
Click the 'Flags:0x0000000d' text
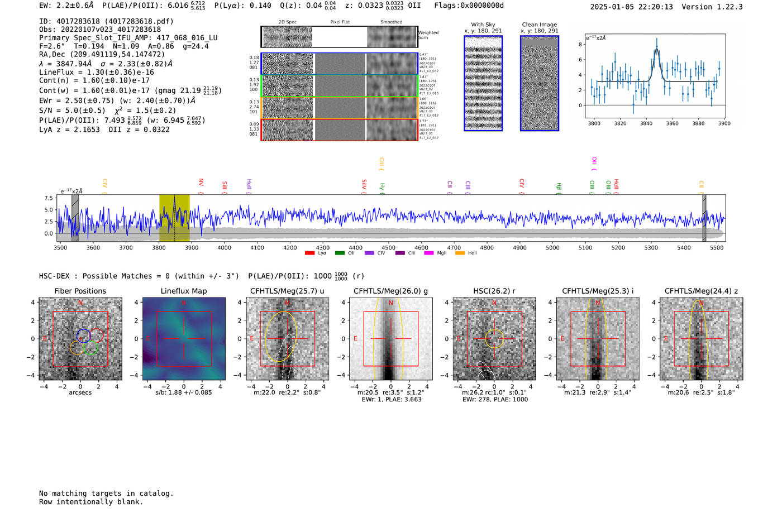click(469, 6)
